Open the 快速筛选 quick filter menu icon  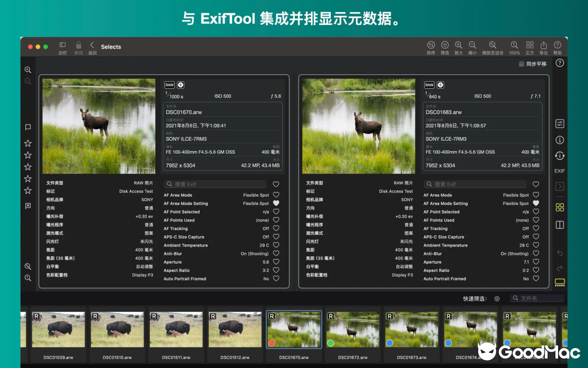[x=497, y=299]
